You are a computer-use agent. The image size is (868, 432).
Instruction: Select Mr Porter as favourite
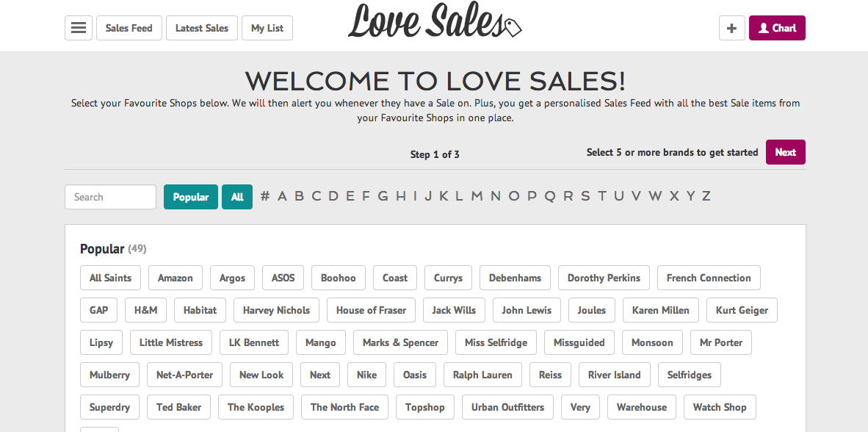720,342
